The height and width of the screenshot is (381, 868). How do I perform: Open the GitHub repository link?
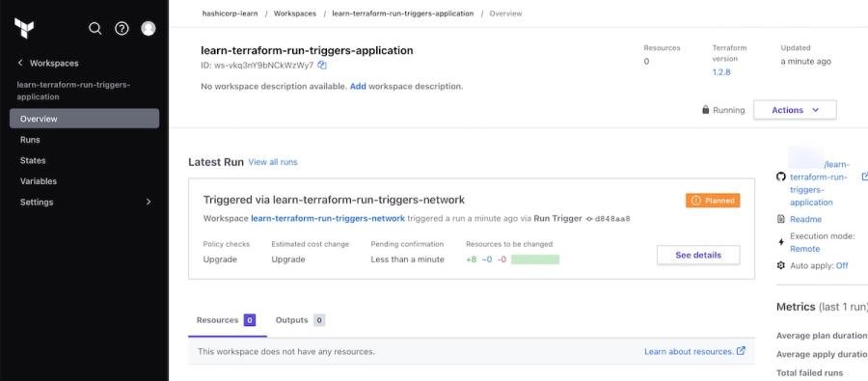(x=819, y=183)
